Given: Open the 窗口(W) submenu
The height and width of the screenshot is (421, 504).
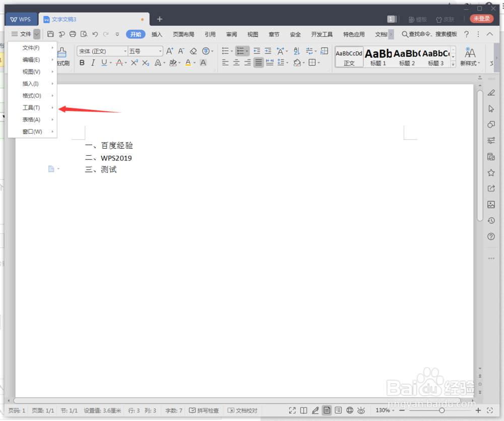Looking at the screenshot, I should coord(32,132).
